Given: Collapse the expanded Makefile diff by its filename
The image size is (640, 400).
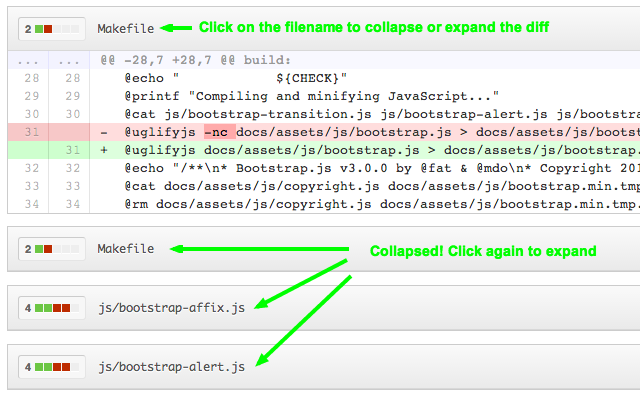Looking at the screenshot, I should [125, 29].
